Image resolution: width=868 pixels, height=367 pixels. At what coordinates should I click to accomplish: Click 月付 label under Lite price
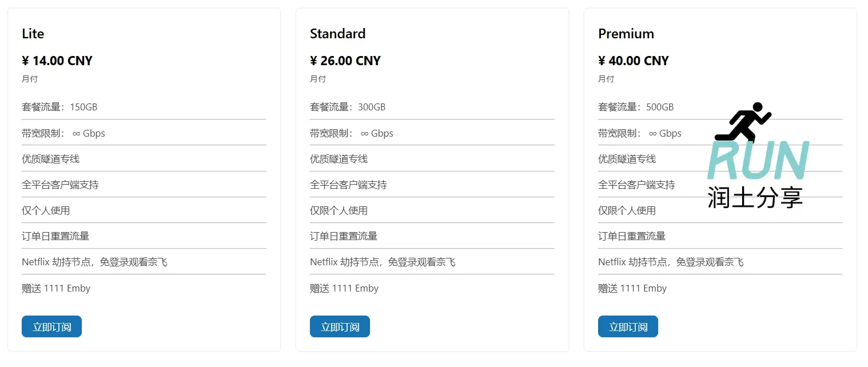[x=30, y=79]
